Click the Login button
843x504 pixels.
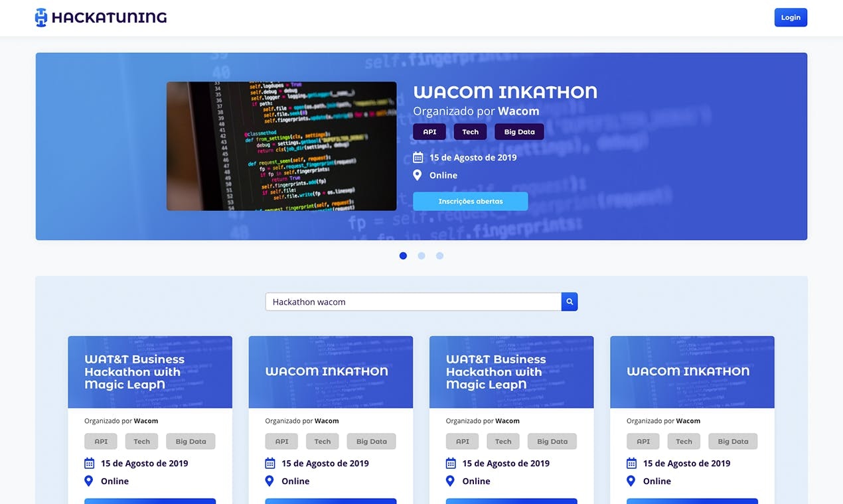791,17
